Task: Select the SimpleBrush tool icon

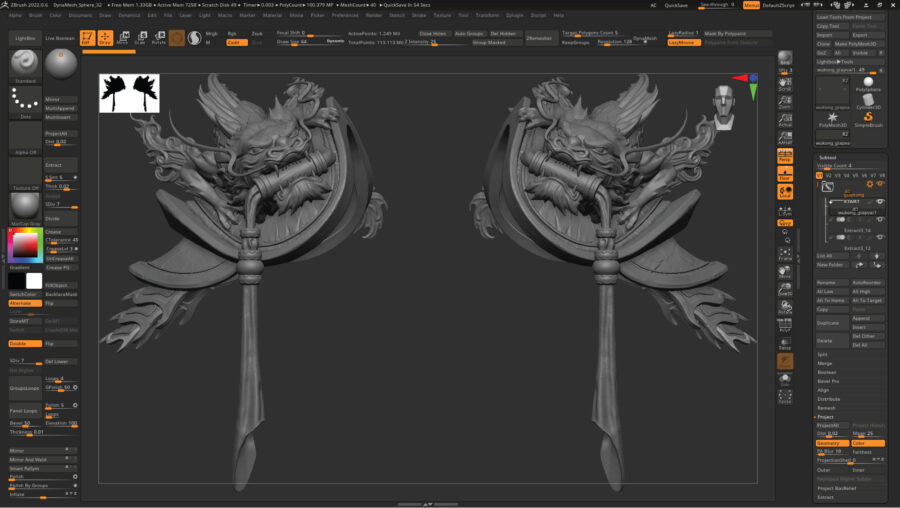Action: click(x=868, y=119)
